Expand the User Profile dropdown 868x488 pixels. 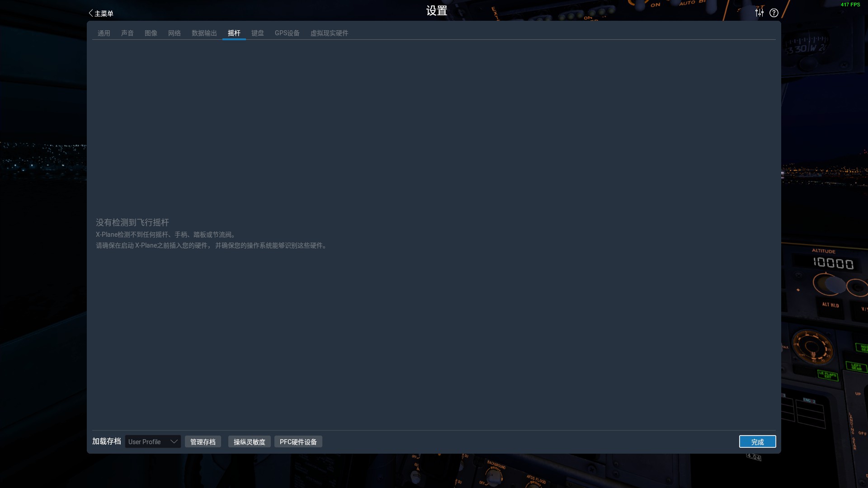153,441
